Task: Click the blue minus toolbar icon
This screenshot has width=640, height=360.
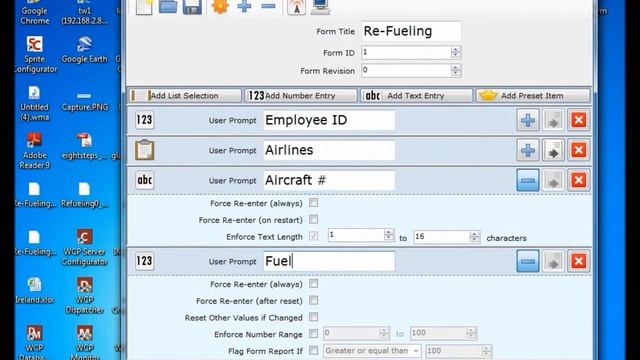Action: tap(269, 6)
